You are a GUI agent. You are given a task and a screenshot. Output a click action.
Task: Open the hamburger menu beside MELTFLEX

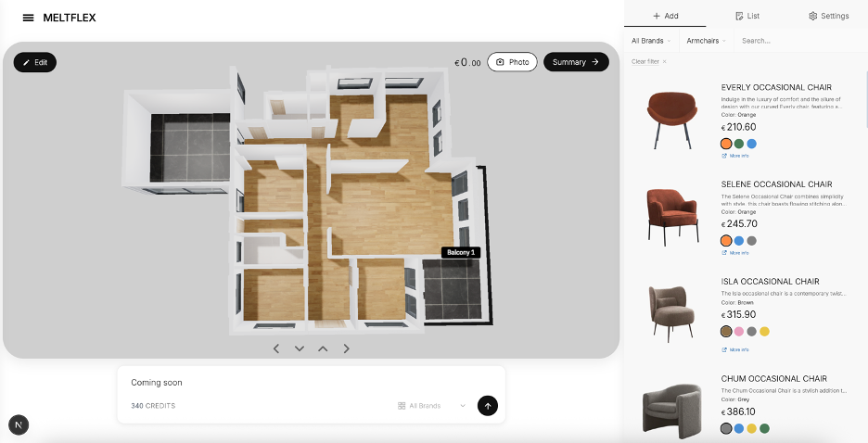[x=28, y=18]
